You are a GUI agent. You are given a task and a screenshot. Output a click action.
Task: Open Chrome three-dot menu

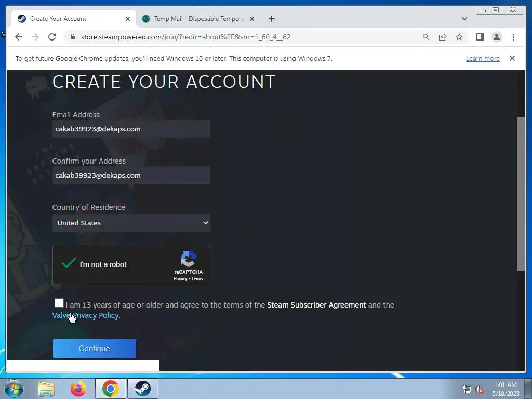coord(513,37)
